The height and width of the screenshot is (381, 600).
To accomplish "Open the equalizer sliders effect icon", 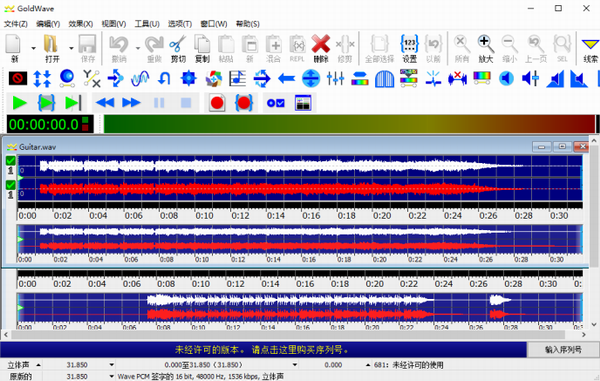I will click(x=335, y=78).
